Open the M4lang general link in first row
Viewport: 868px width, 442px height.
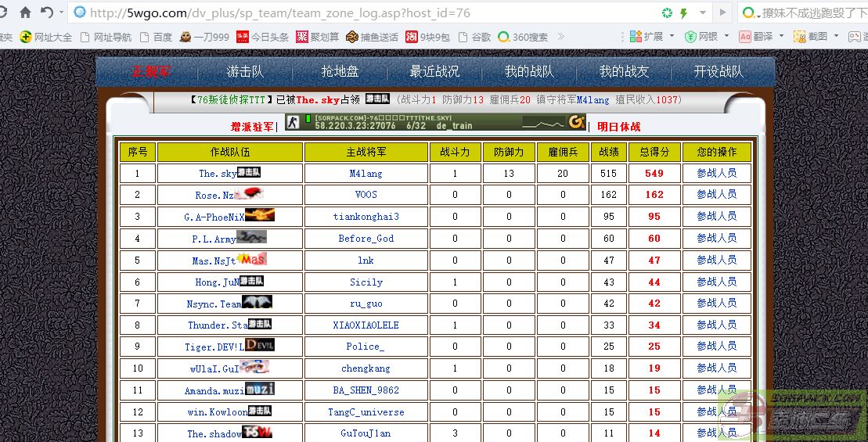[366, 174]
